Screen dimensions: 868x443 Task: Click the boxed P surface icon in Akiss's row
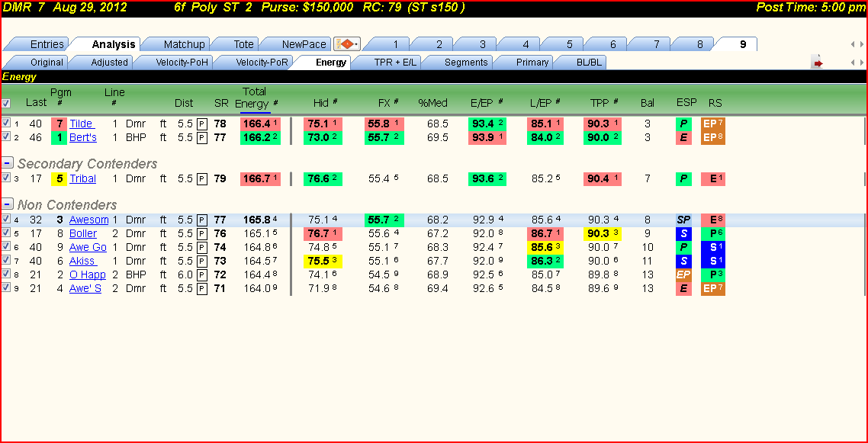(x=203, y=261)
